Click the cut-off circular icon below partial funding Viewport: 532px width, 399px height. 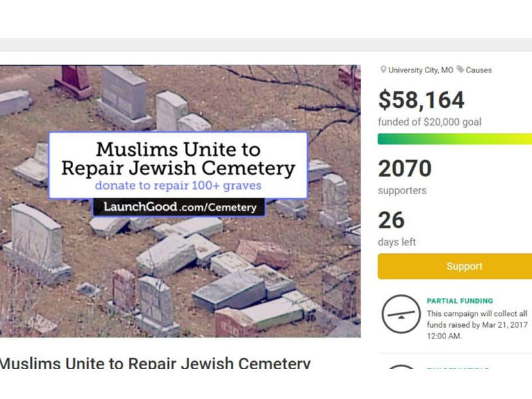pos(400,368)
